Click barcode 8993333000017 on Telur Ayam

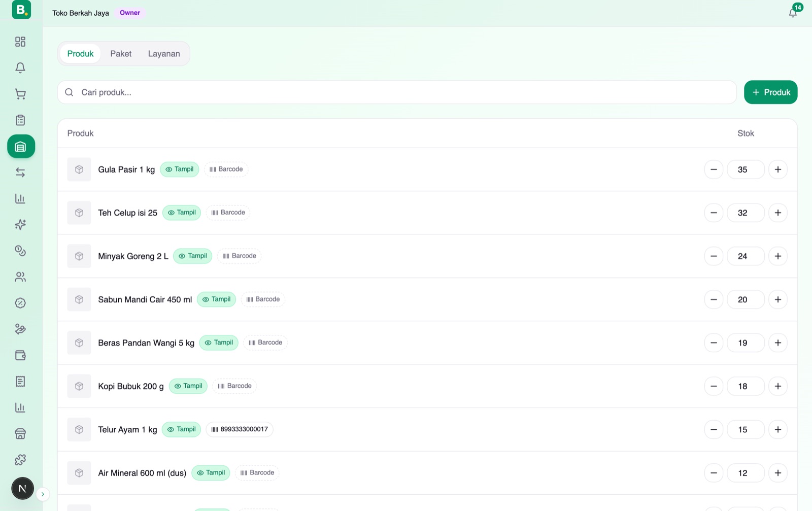tap(240, 429)
